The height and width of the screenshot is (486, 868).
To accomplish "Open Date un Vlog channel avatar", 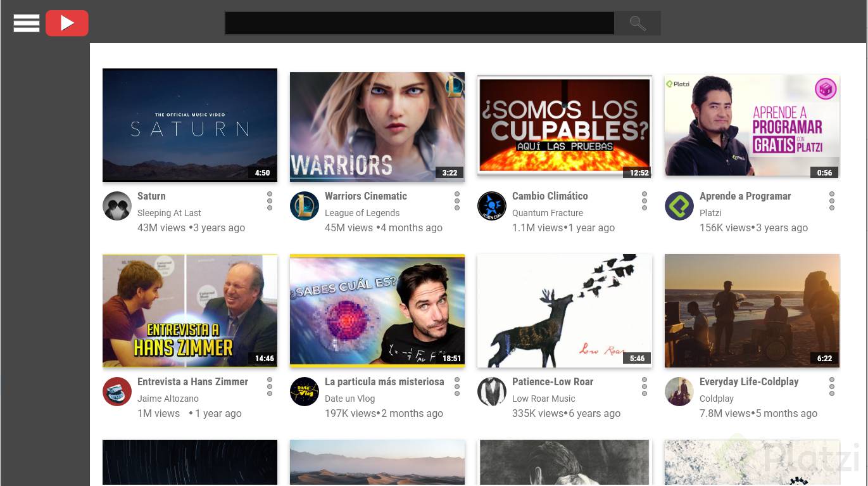I will [x=305, y=392].
